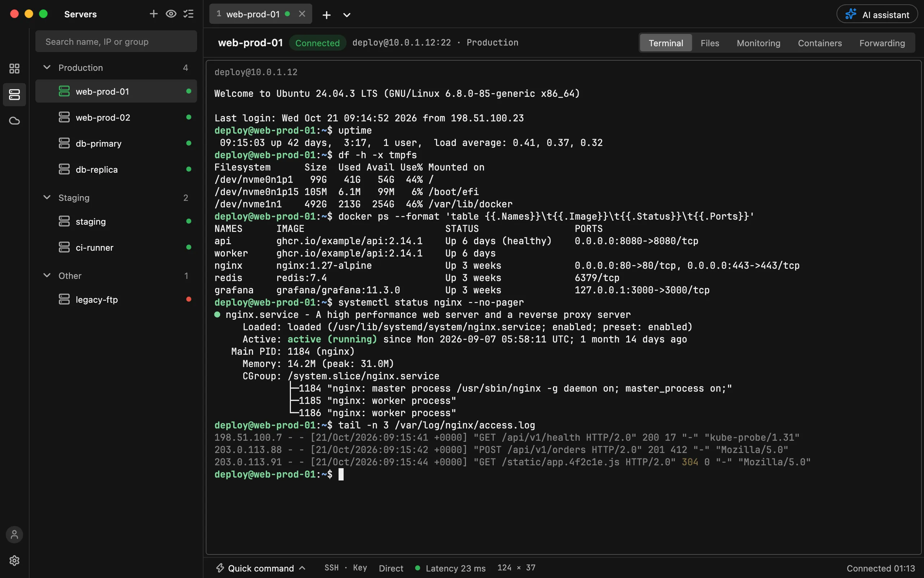
Task: Click the Connected status badge
Action: point(317,43)
